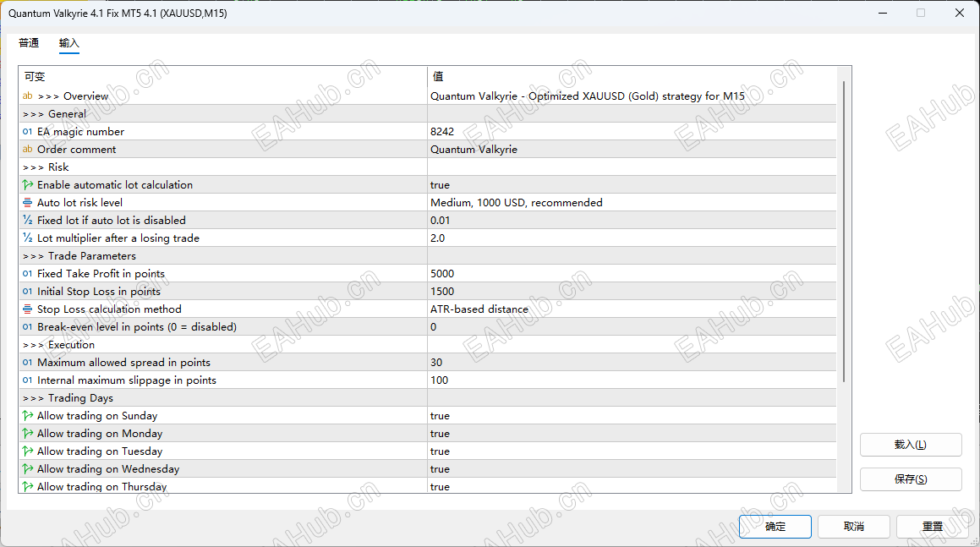Click the string icon beside Order comment

(28, 149)
